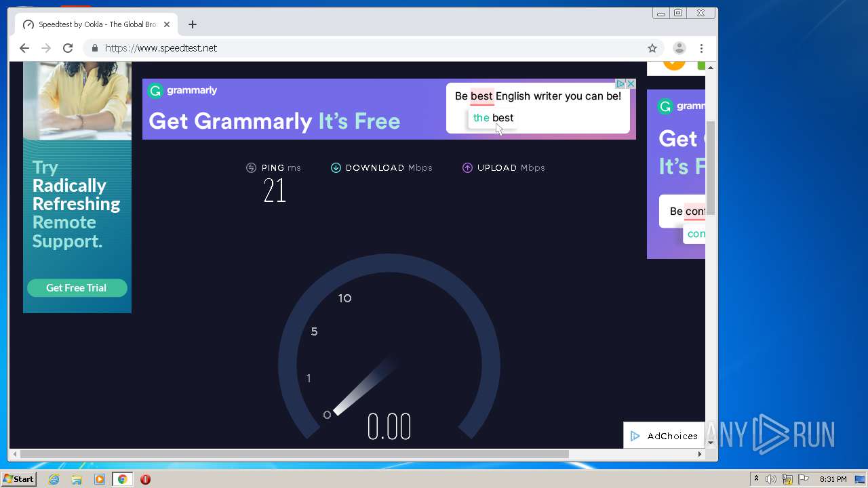
Task: Open the volume speaker tray icon
Action: [x=771, y=479]
